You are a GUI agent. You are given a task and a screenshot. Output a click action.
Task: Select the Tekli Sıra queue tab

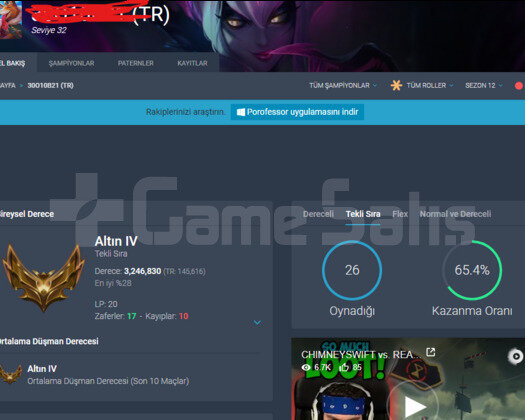click(363, 214)
